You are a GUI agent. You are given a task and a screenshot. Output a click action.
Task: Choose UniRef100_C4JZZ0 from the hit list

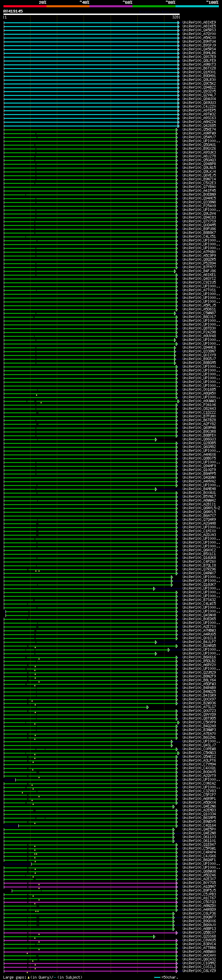(199, 106)
